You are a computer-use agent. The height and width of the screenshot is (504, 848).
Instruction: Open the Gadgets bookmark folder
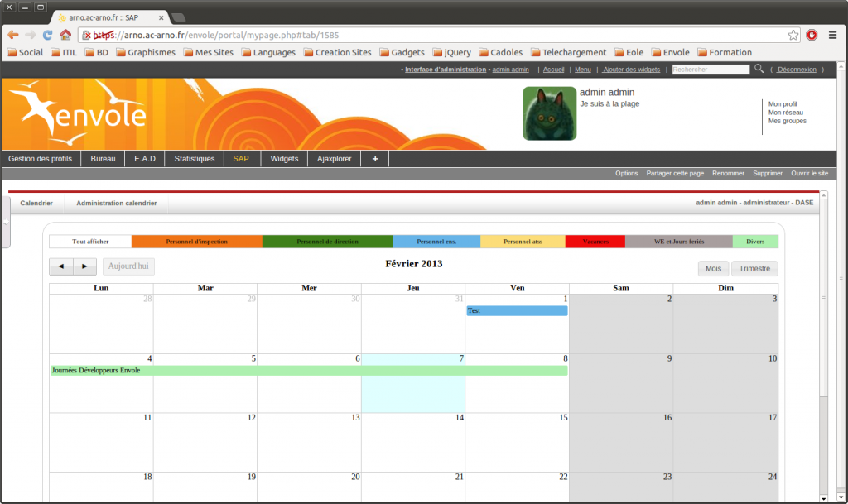click(401, 52)
